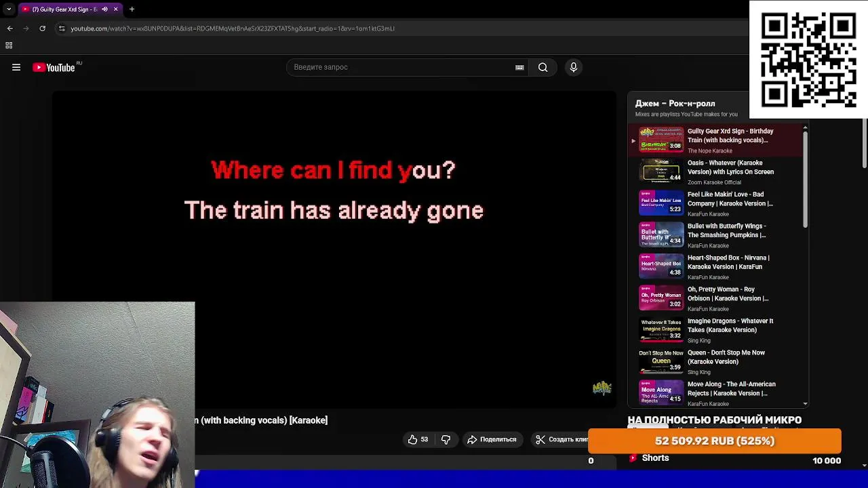Click the playlist scroll up arrow
The width and height of the screenshot is (868, 488).
(x=805, y=127)
